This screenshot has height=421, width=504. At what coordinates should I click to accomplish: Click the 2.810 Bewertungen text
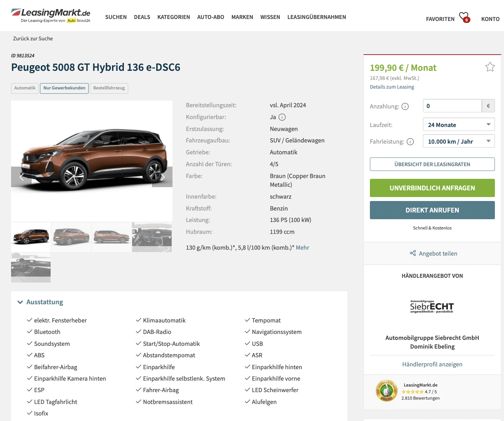point(421,398)
